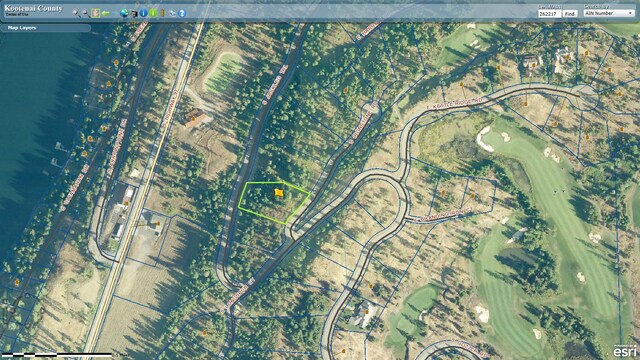Click the print map icon
Image resolution: width=640 pixels, height=360 pixels.
coord(133,13)
